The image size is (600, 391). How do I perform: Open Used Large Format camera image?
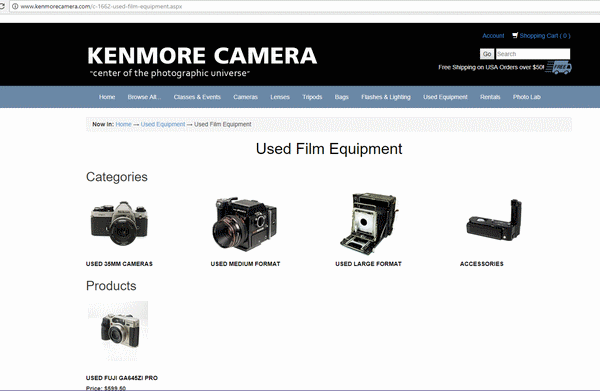pyautogui.click(x=369, y=223)
